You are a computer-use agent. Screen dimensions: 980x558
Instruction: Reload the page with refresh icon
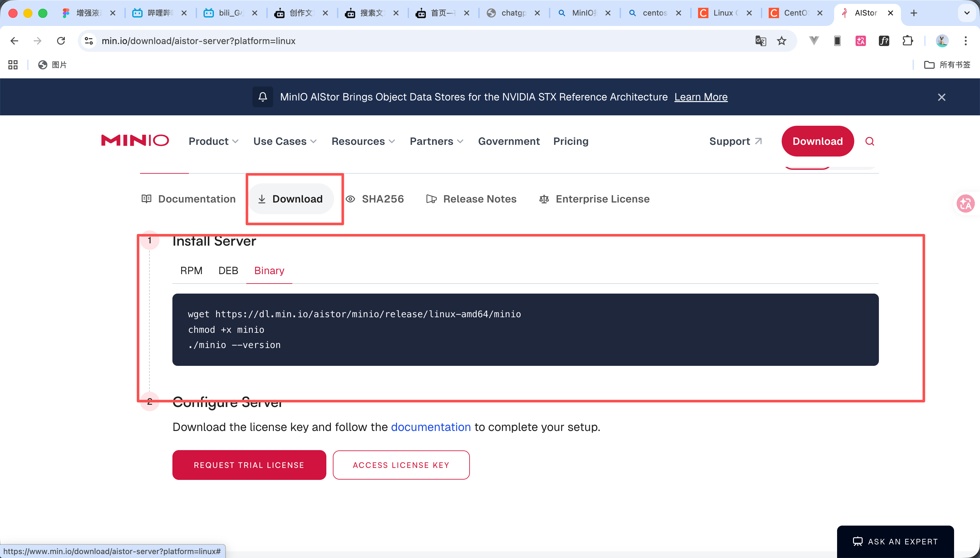click(x=61, y=41)
